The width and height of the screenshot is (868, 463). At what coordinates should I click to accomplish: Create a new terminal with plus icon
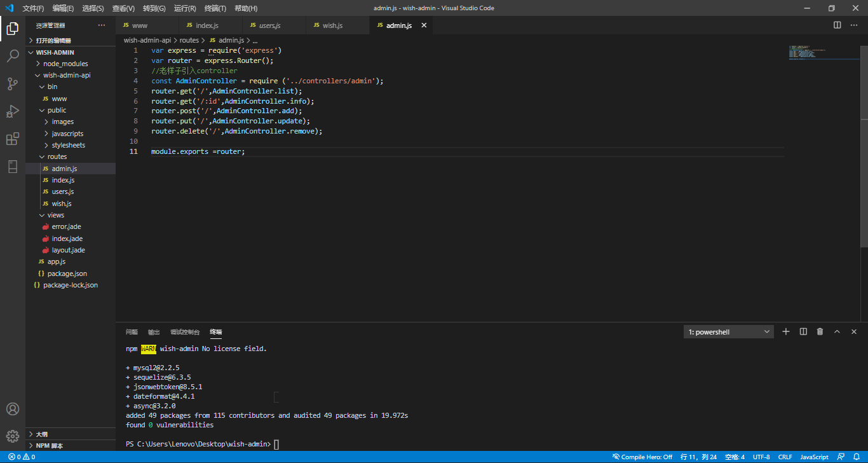786,331
